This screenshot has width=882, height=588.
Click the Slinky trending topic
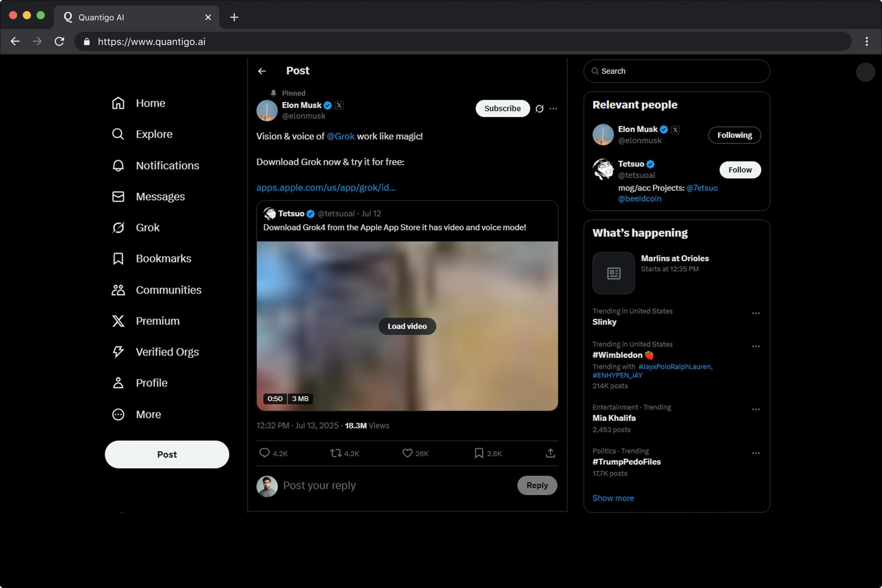605,322
